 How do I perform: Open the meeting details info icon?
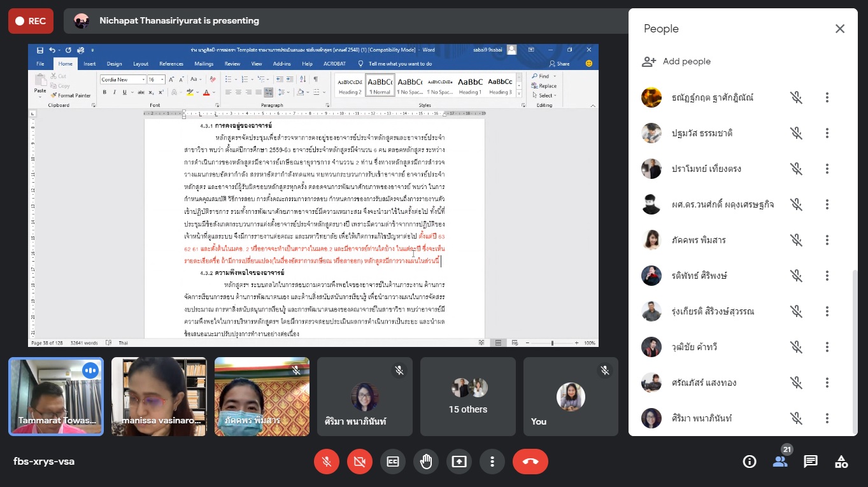tap(750, 462)
